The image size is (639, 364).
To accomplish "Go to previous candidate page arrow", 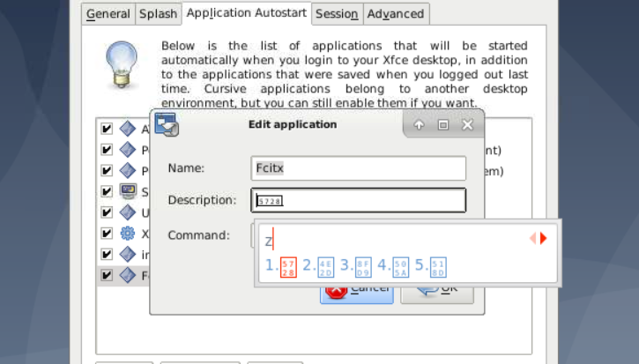I will (532, 239).
